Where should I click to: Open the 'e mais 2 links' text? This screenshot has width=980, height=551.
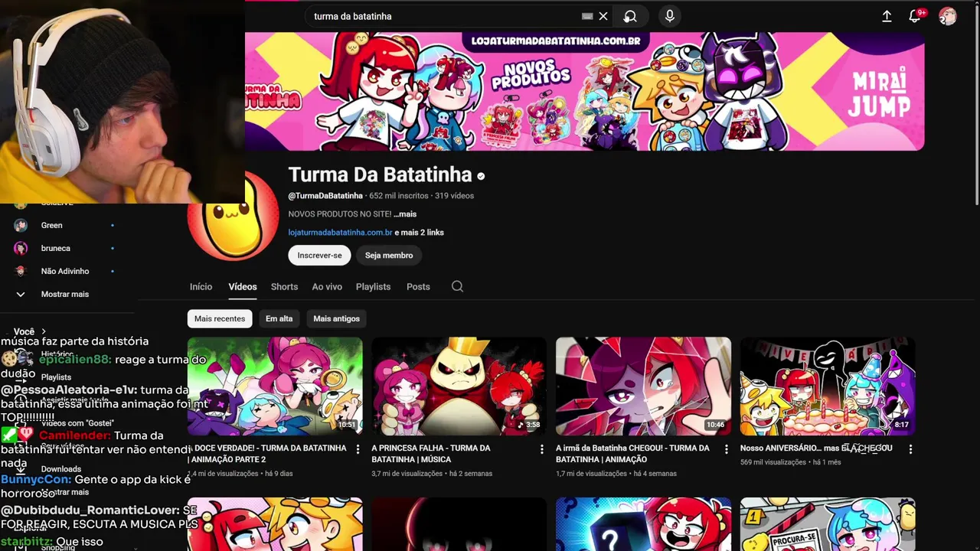419,233
